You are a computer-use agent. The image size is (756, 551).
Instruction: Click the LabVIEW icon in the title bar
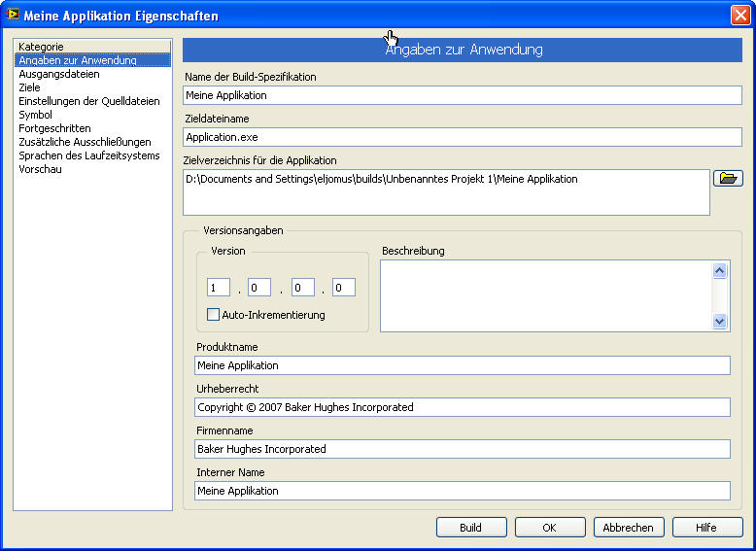click(x=13, y=15)
